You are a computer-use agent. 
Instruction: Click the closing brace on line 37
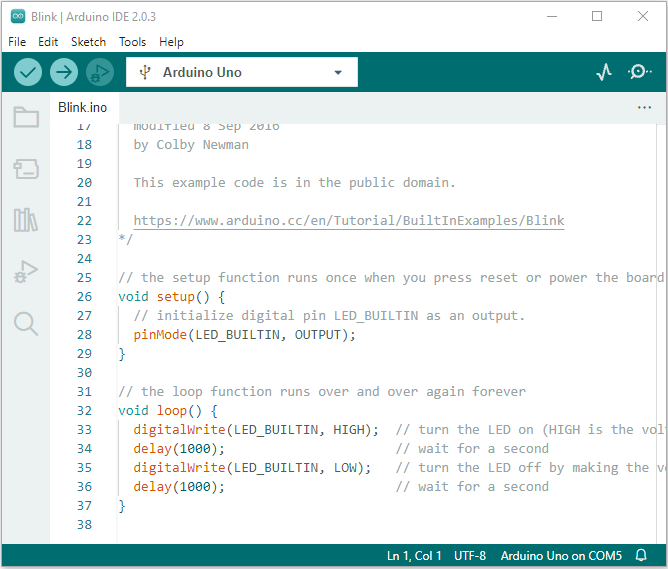point(122,506)
